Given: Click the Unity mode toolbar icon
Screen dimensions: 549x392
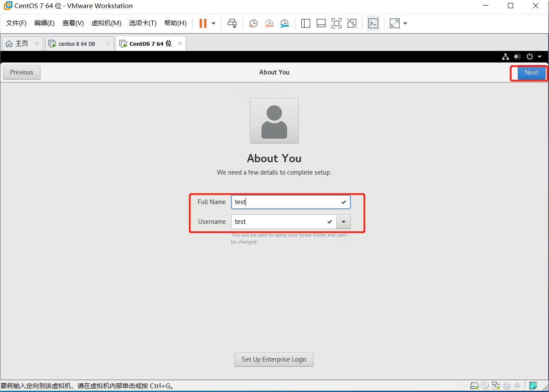Looking at the screenshot, I should point(352,23).
